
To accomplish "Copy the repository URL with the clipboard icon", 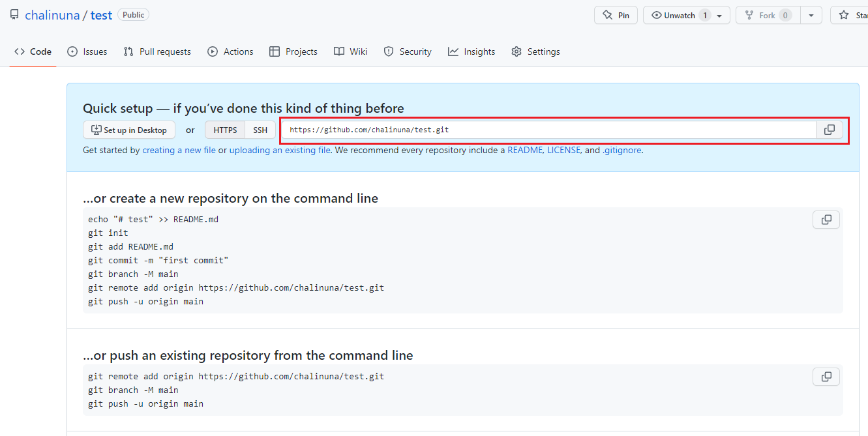I will click(829, 130).
